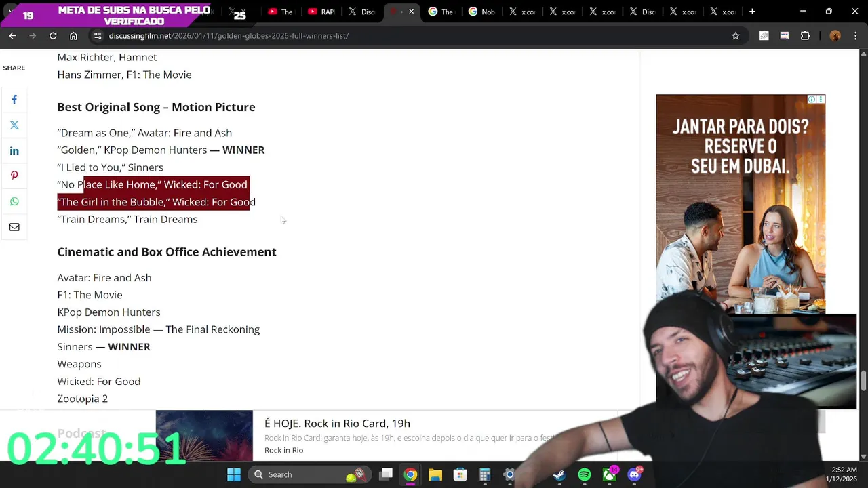Open a new browser tab
The image size is (868, 488).
coord(752,12)
